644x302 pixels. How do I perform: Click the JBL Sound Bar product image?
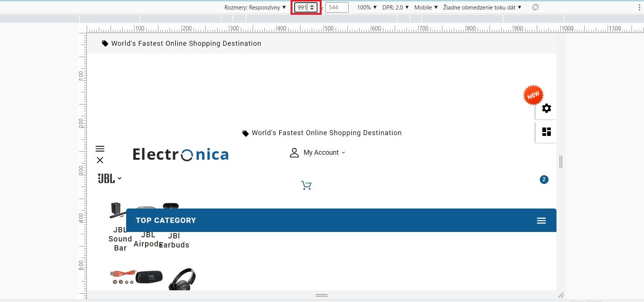click(118, 210)
